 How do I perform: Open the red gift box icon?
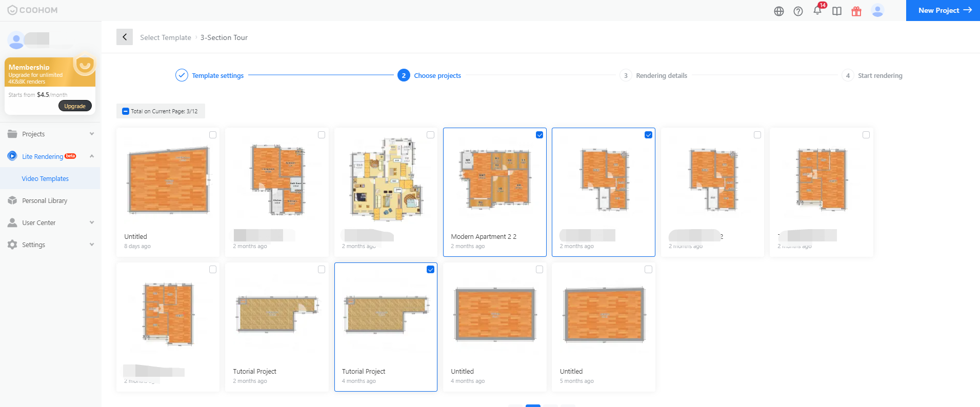(x=856, y=11)
